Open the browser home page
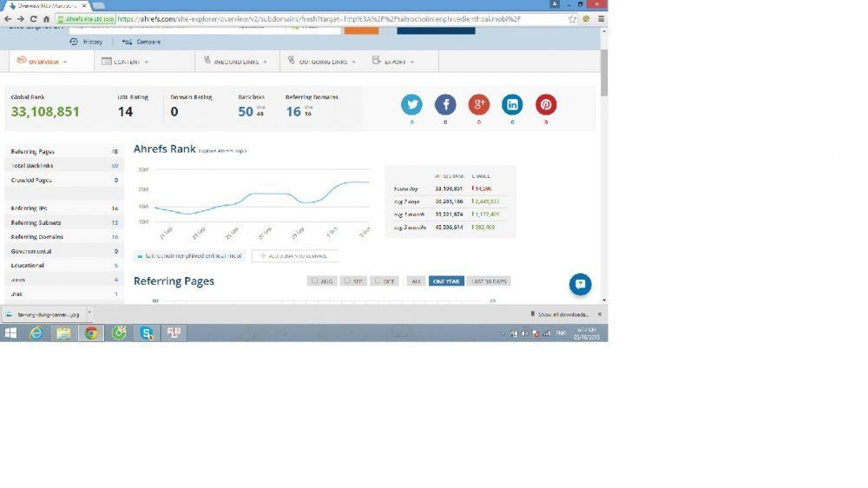Image resolution: width=868 pixels, height=488 pixels. click(x=46, y=19)
